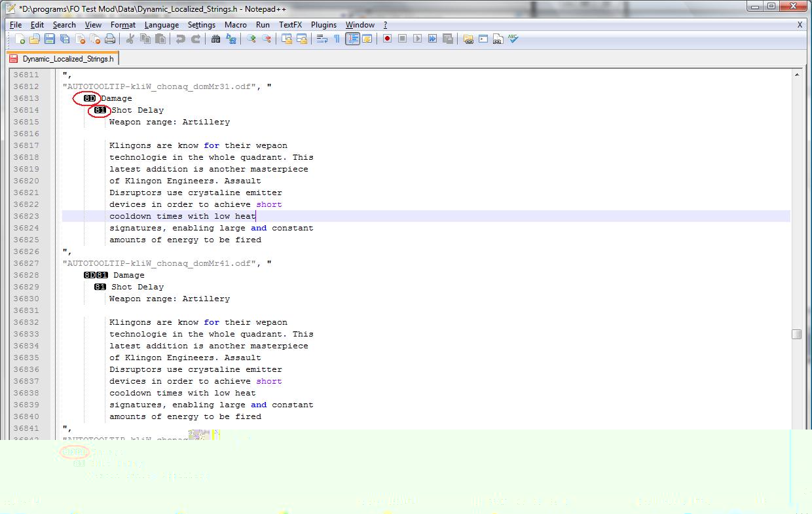Viewport: 812px width, 514px height.
Task: Click the Zoom In magnifier icon
Action: [x=251, y=39]
